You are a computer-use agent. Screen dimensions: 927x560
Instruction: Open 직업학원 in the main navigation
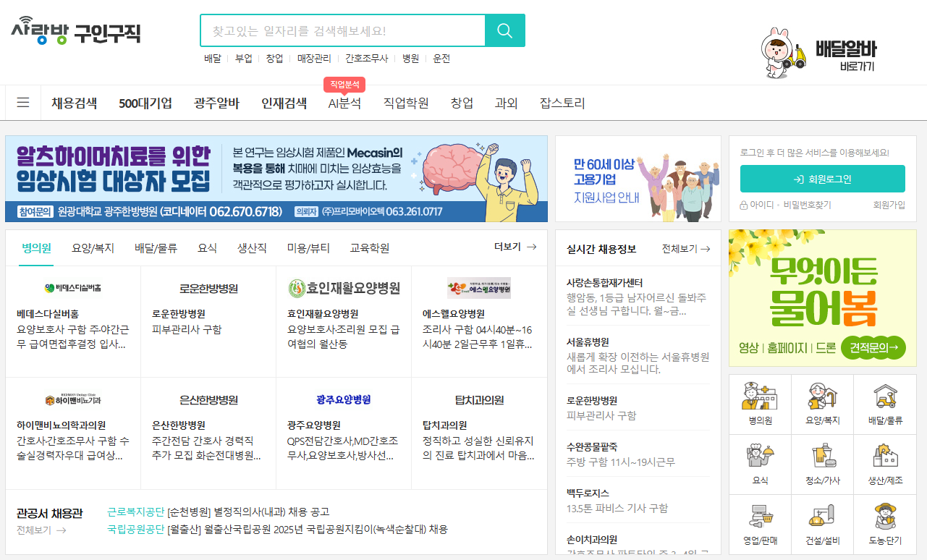point(406,103)
